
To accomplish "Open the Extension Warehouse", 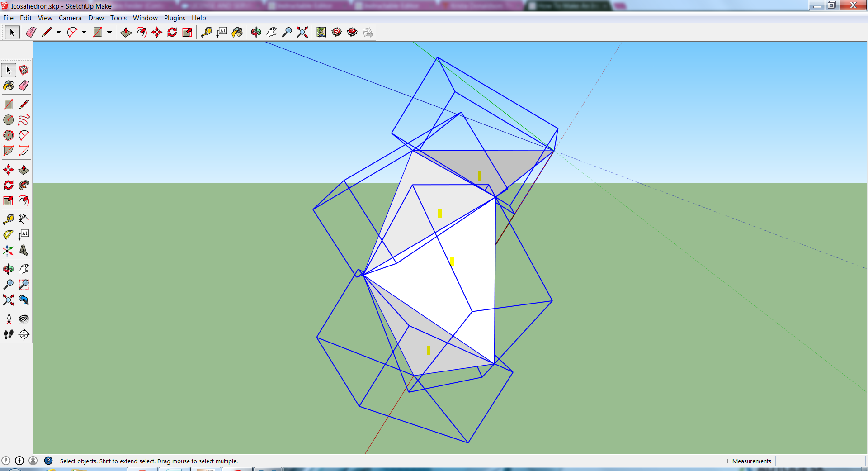I will pyautogui.click(x=352, y=32).
